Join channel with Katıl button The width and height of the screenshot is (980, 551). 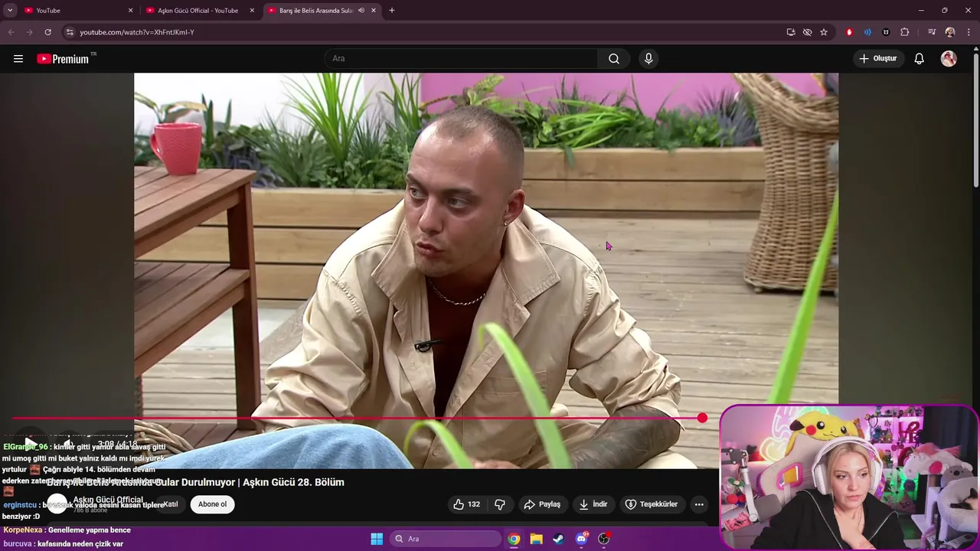click(171, 504)
